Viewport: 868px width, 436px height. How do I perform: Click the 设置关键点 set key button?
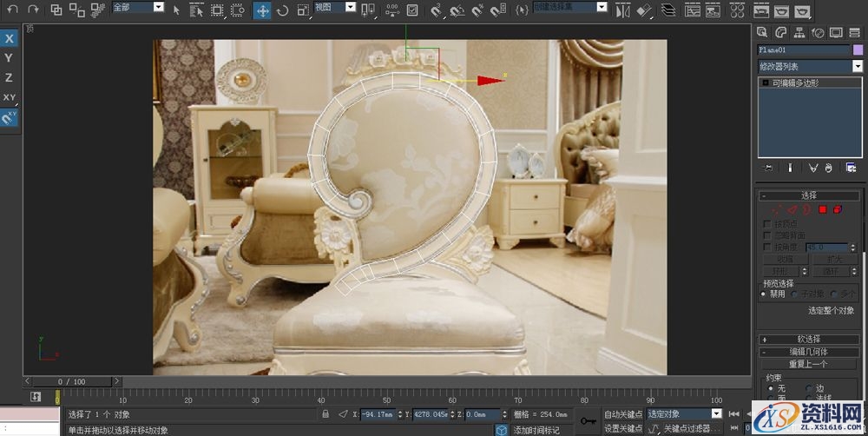click(623, 428)
